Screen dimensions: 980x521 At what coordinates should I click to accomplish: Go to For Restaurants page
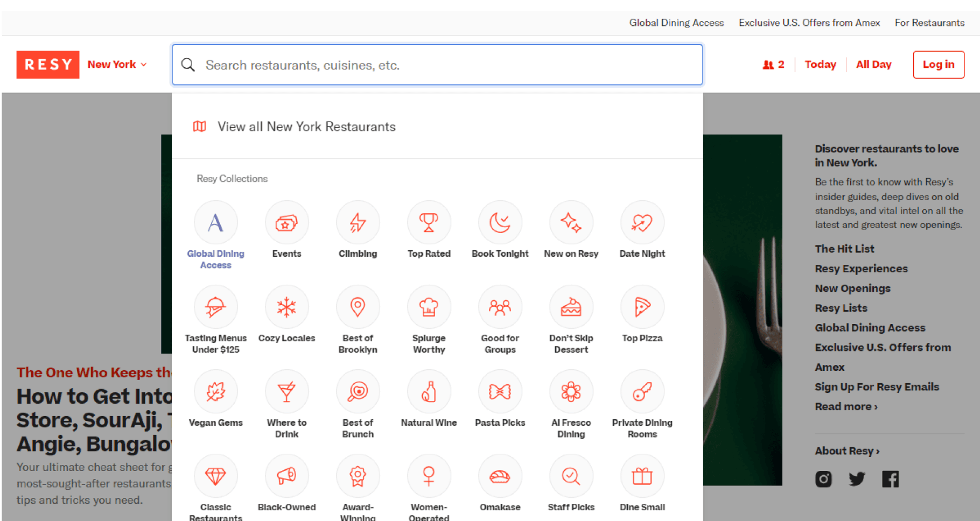click(x=929, y=23)
